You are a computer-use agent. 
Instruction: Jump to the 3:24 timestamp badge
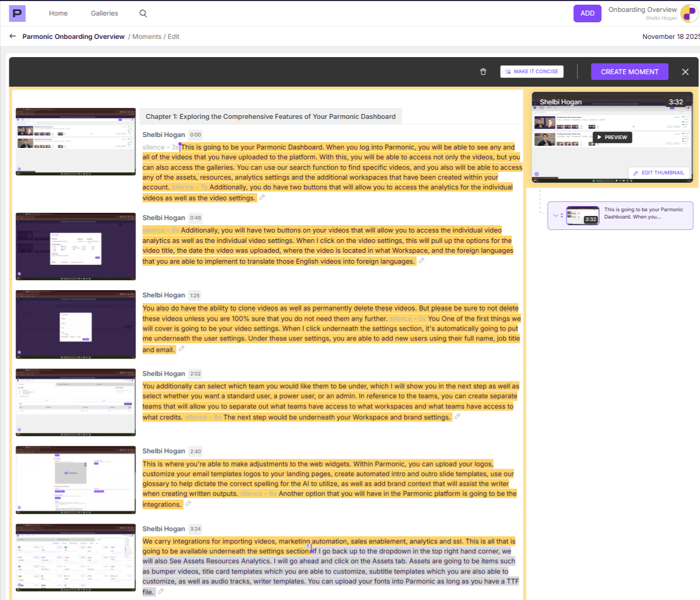pyautogui.click(x=195, y=529)
